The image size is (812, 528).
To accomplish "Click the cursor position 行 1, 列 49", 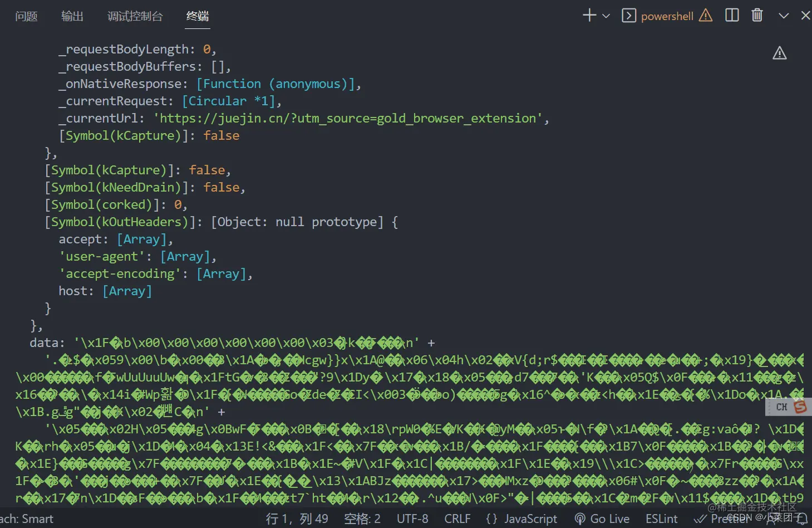I will (297, 519).
